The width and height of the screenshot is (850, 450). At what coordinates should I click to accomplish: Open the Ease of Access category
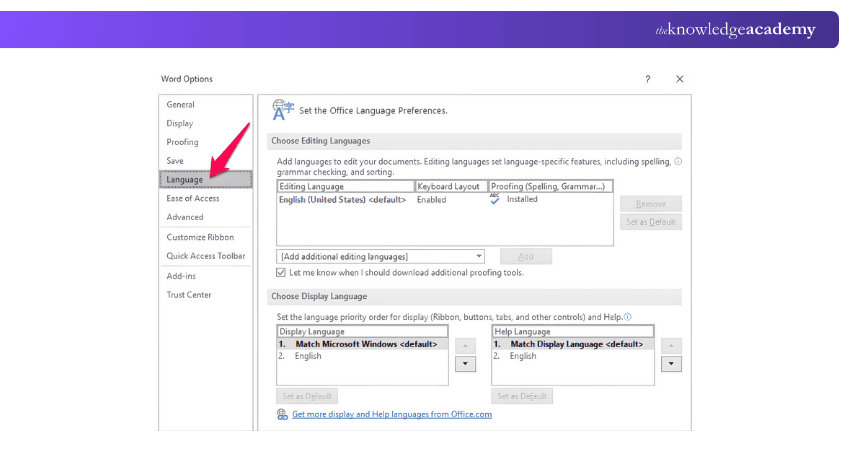[192, 198]
